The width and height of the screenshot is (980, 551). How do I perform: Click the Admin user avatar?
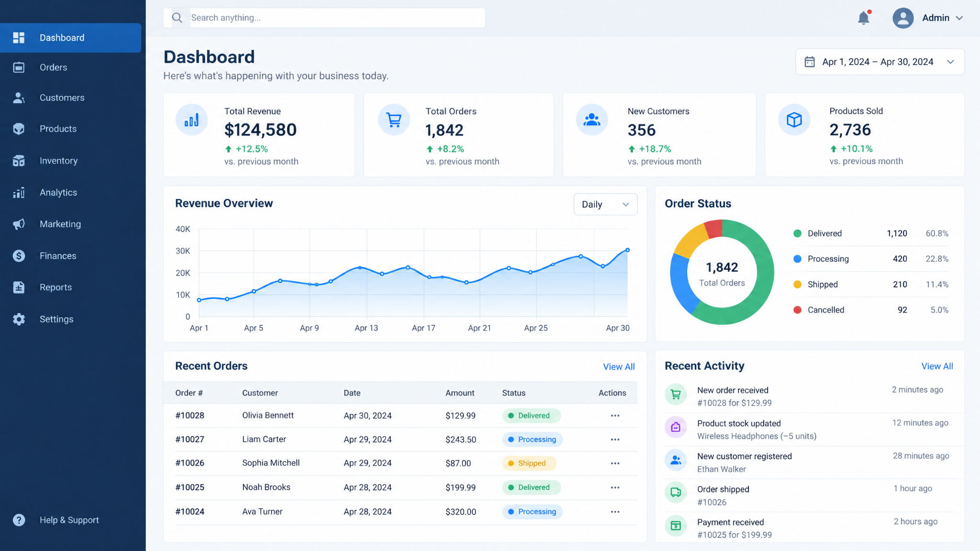903,18
